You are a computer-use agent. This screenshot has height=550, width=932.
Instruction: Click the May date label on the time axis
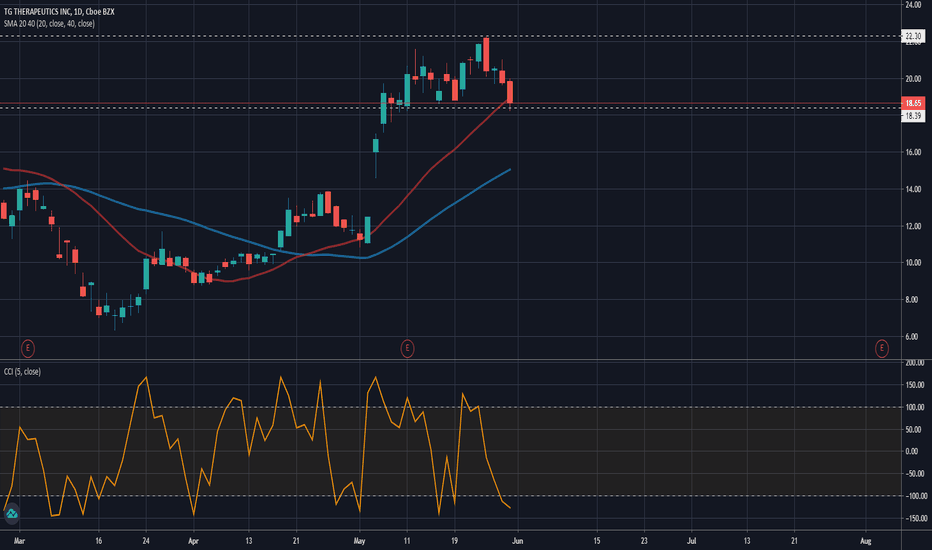click(359, 541)
